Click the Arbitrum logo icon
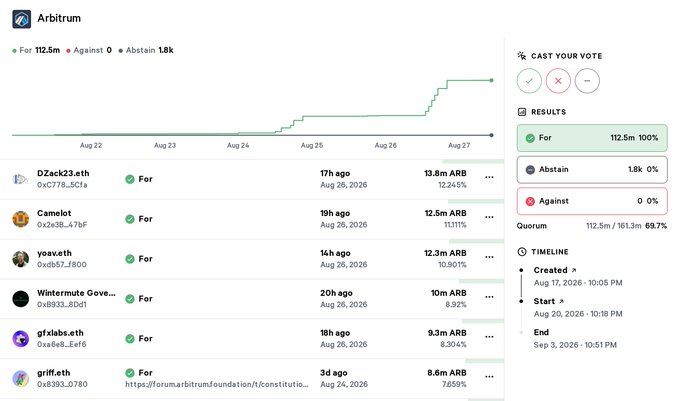 tap(22, 19)
